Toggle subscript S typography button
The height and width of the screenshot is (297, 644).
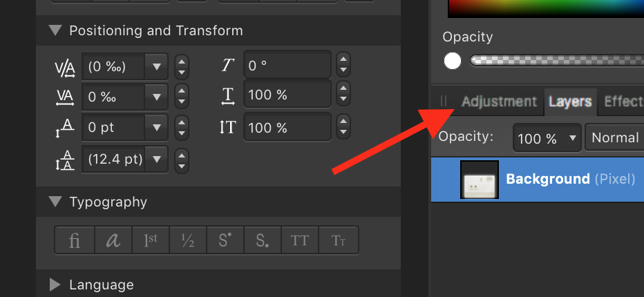[263, 240]
